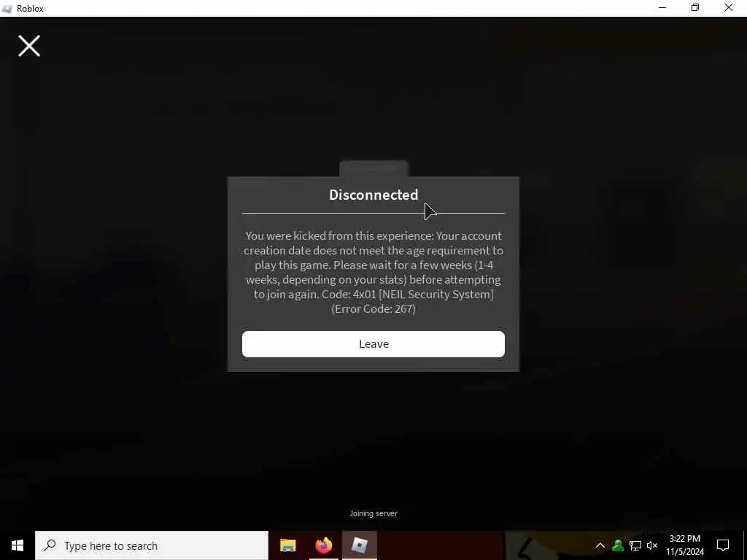This screenshot has height=560, width=747.
Task: Click the muted volume speaker icon
Action: click(x=652, y=545)
